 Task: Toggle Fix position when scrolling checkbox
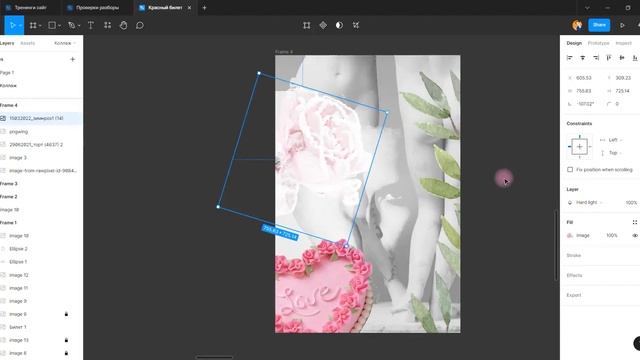coord(570,169)
